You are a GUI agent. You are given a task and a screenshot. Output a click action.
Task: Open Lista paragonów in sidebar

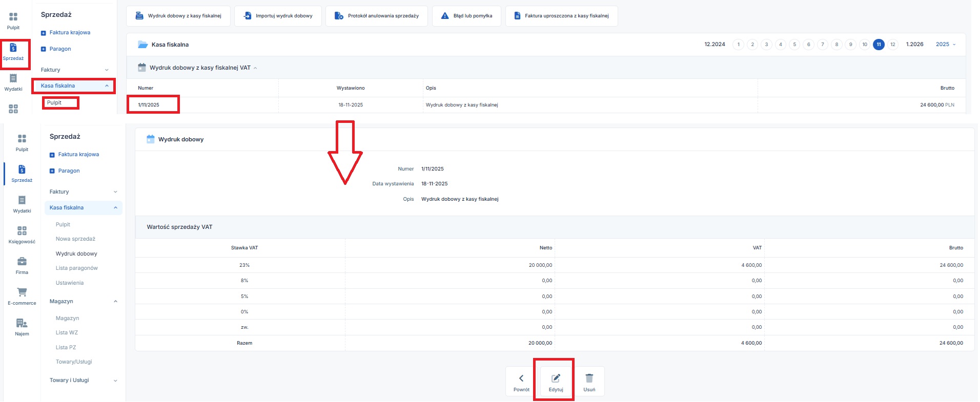coord(77,268)
